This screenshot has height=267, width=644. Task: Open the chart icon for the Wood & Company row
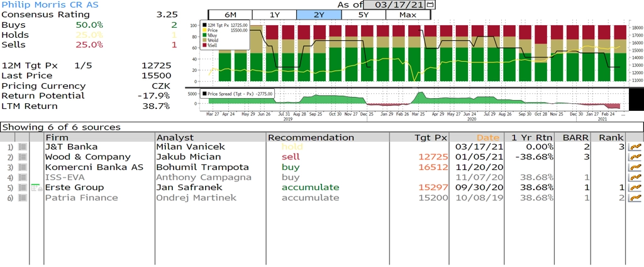pyautogui.click(x=634, y=157)
